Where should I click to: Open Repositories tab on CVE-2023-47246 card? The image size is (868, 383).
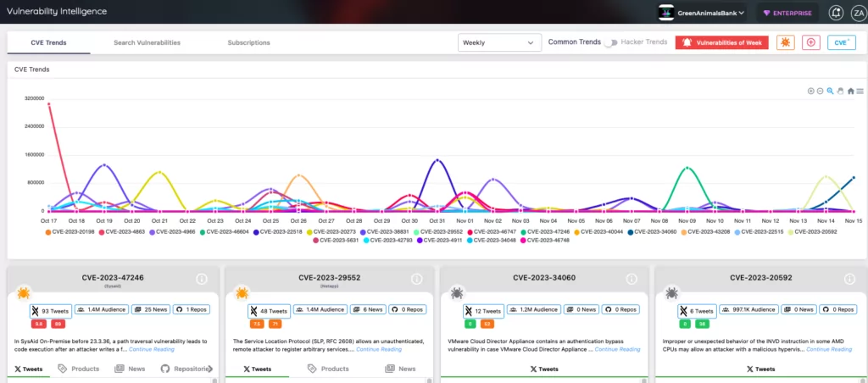click(x=186, y=369)
